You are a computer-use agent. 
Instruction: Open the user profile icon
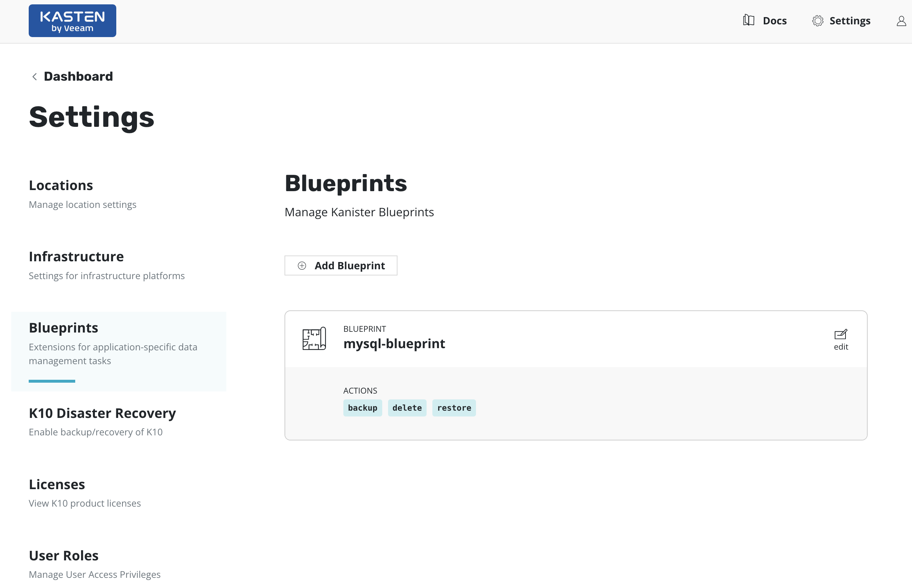(901, 21)
